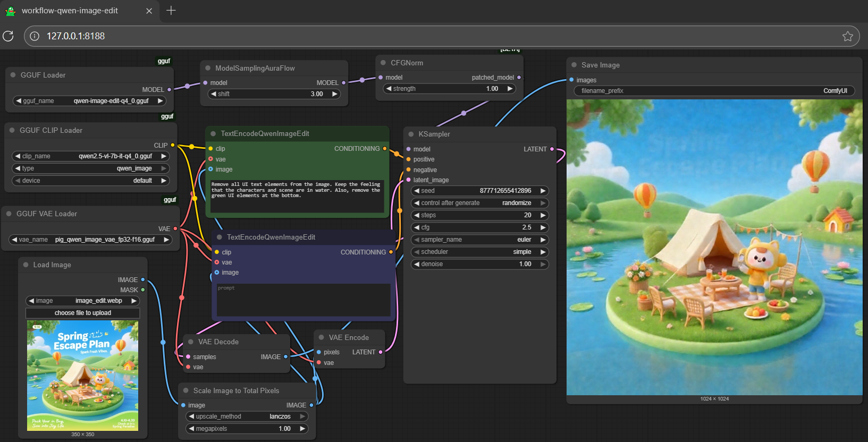This screenshot has height=442, width=868.
Task: Click the Load Image MASK output socket
Action: [x=143, y=290]
